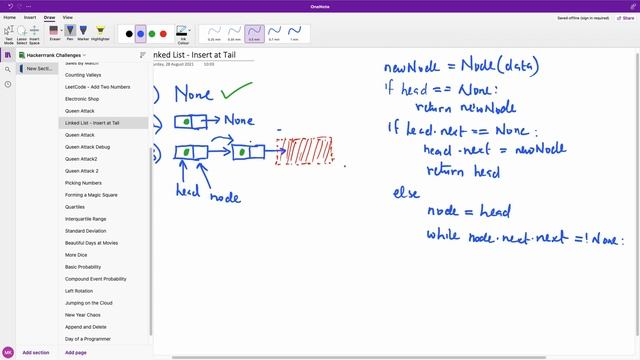Select the Lasso Select tool
The width and height of the screenshot is (640, 360).
(x=22, y=35)
